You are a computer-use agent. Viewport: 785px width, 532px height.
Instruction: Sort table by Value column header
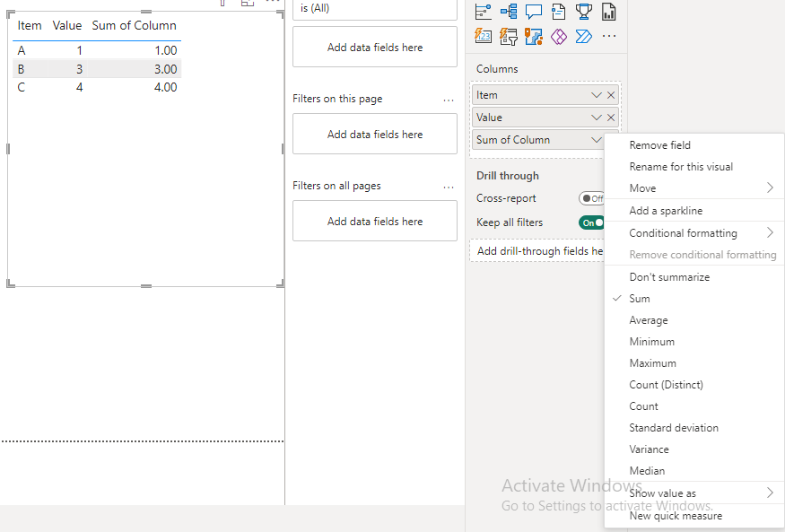point(67,25)
